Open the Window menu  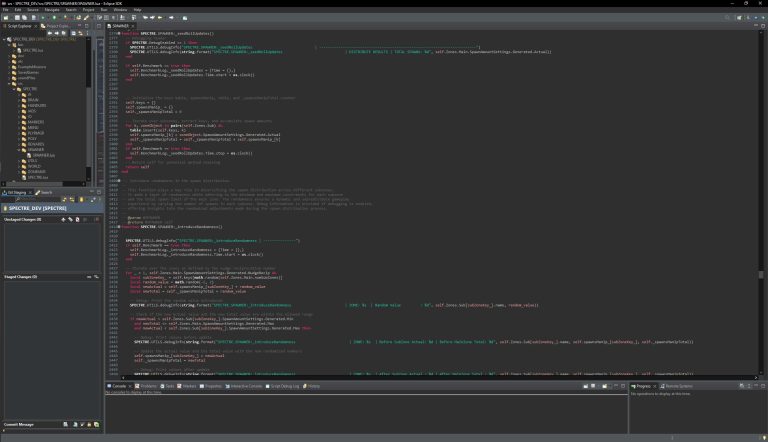pos(120,9)
